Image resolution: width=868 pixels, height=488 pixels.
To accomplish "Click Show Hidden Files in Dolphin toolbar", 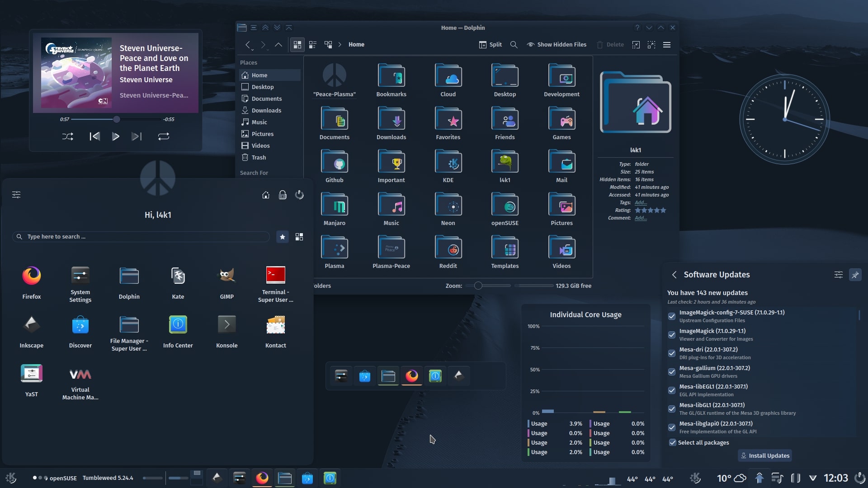I will (557, 45).
